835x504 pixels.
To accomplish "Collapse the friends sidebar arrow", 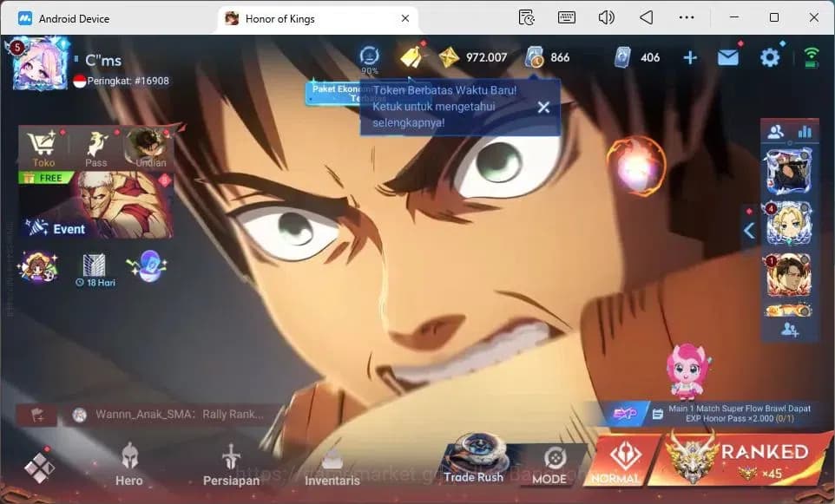I will pyautogui.click(x=749, y=231).
